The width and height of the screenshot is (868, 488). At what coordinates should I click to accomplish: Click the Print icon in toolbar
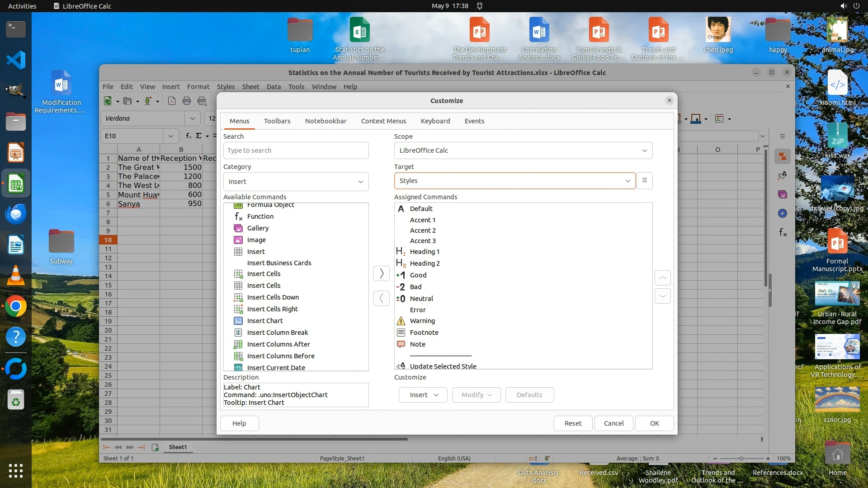[x=187, y=101]
